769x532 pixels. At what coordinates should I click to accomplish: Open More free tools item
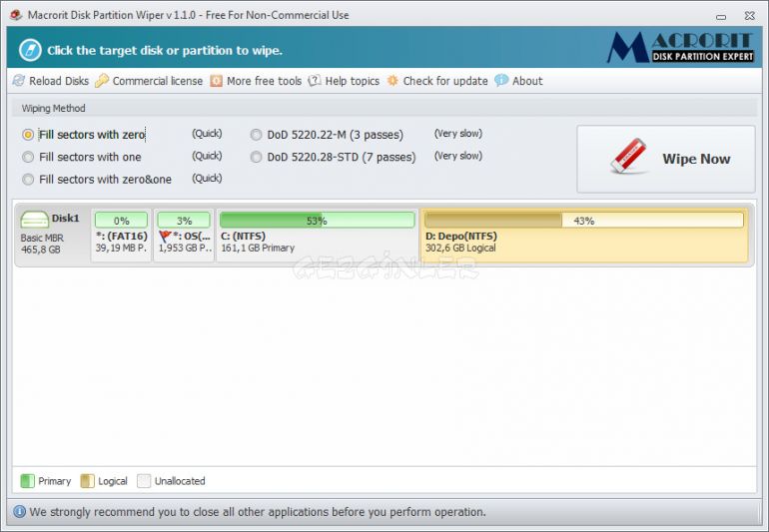pyautogui.click(x=256, y=81)
